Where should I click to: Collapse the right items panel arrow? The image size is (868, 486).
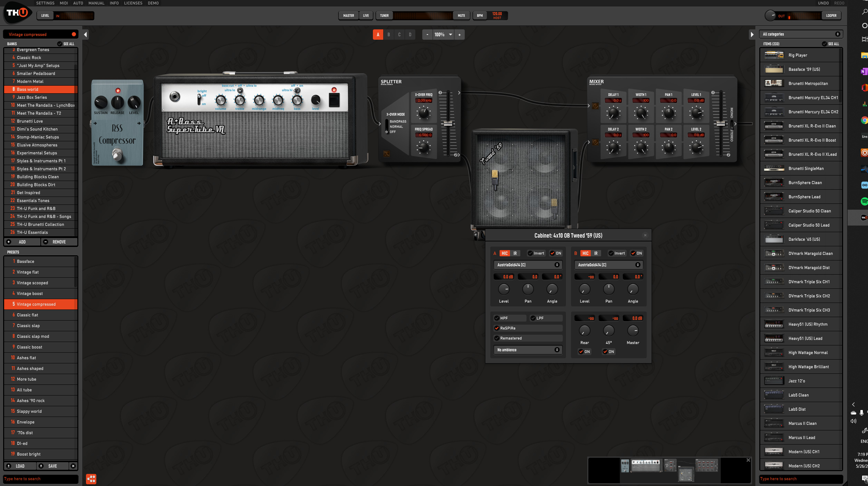pos(752,35)
